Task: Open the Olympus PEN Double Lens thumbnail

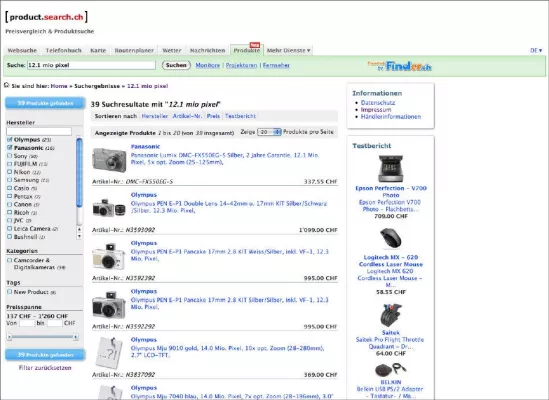Action: (x=109, y=208)
